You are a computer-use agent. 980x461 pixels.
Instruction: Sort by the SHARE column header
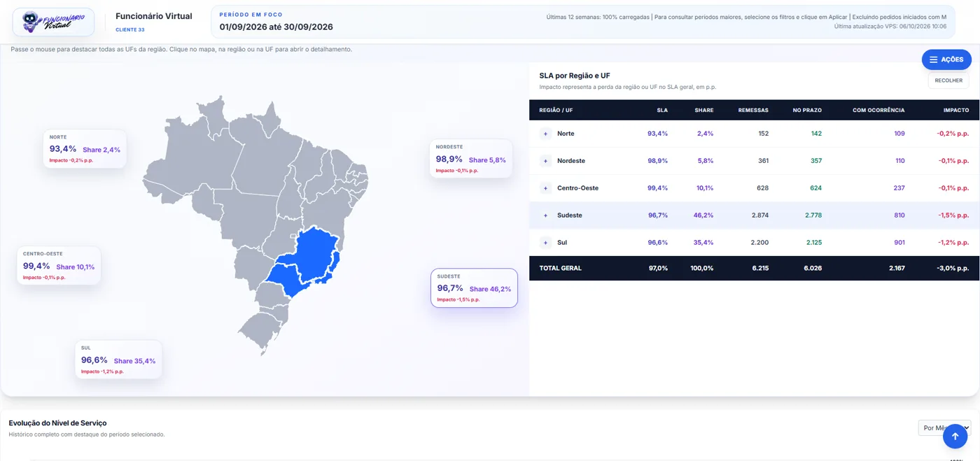pos(704,110)
